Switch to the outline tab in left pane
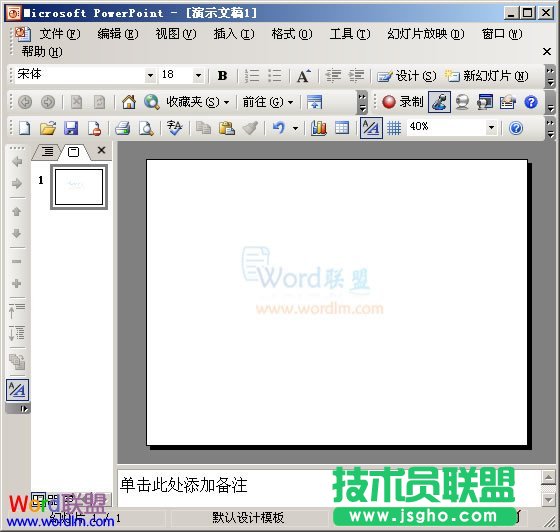 [47, 152]
